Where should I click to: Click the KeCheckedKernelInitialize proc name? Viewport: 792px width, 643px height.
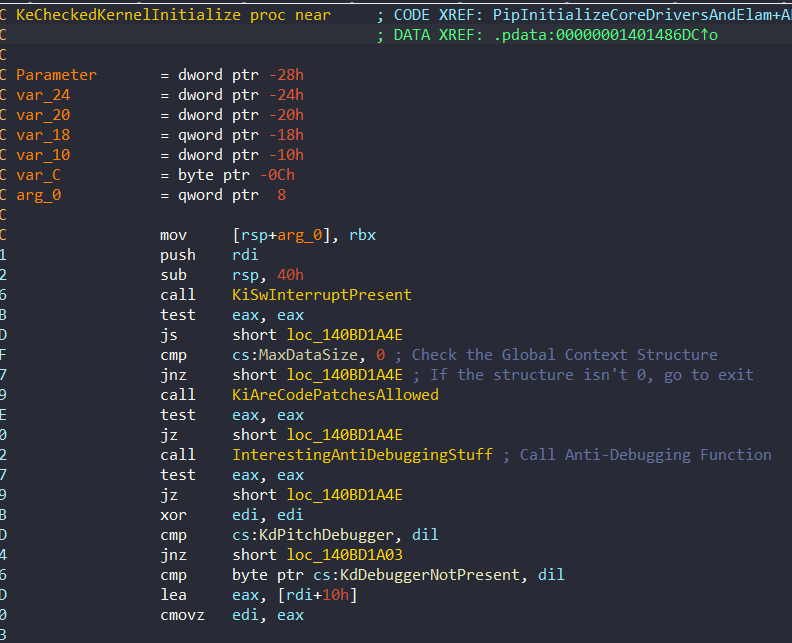pyautogui.click(x=129, y=15)
